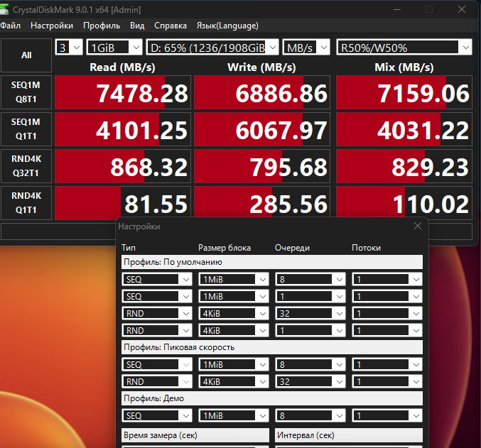Open third default row threads dropdown
This screenshot has height=448, width=481.
pos(387,313)
